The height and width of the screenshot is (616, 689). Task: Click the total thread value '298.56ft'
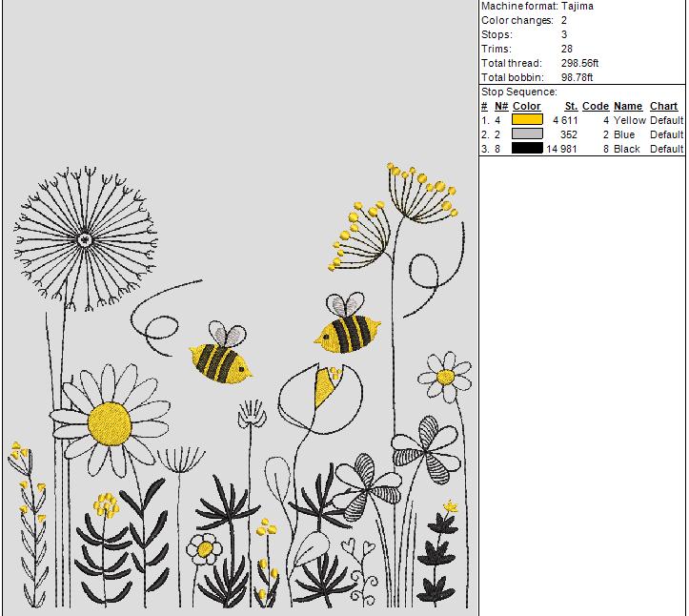tap(579, 63)
